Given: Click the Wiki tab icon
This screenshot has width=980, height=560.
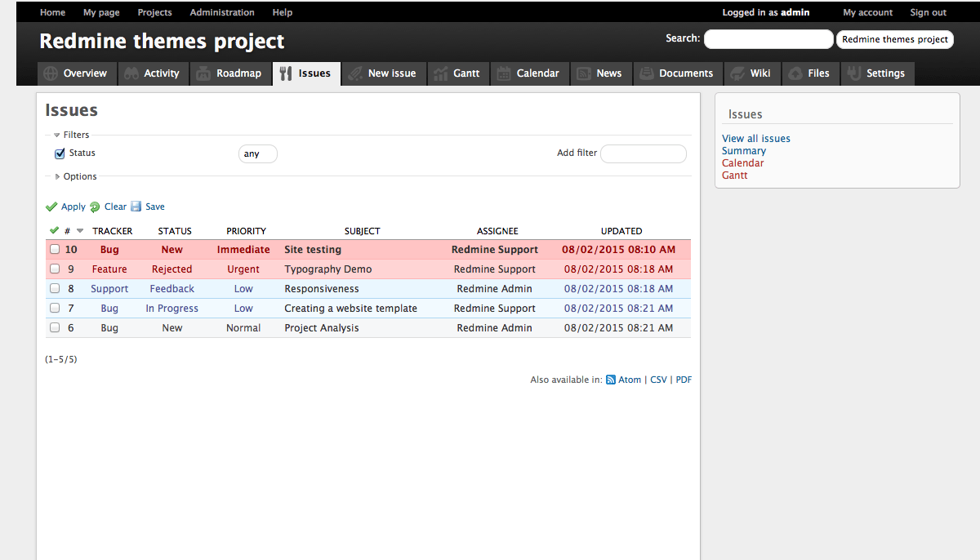Looking at the screenshot, I should tap(737, 73).
